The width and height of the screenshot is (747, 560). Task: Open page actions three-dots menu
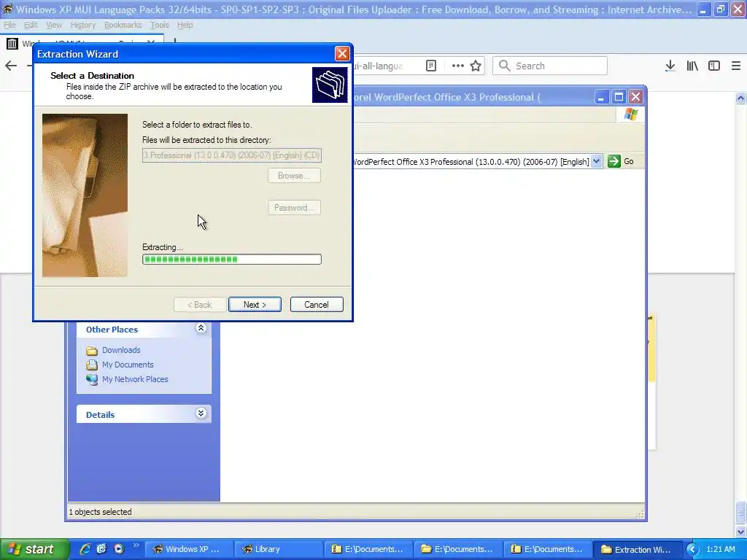click(x=458, y=66)
